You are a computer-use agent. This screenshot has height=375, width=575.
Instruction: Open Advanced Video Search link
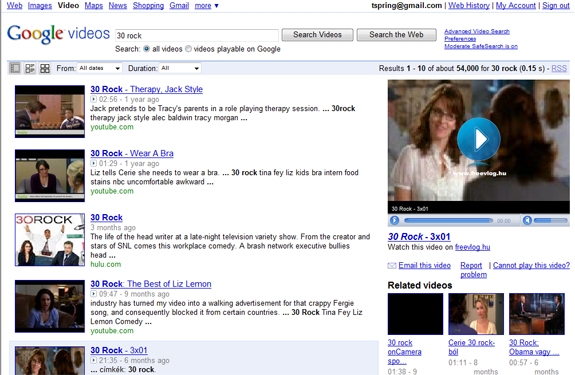477,32
